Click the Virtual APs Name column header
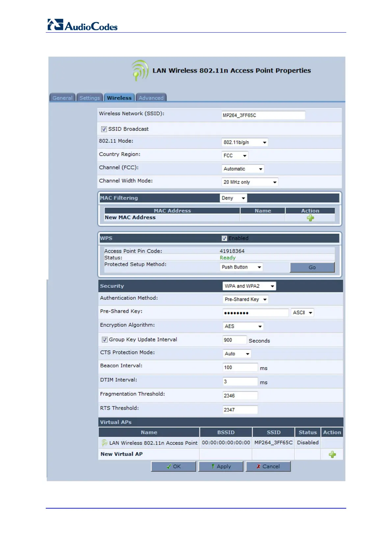Screen dimensions: 392x554 coord(149,432)
